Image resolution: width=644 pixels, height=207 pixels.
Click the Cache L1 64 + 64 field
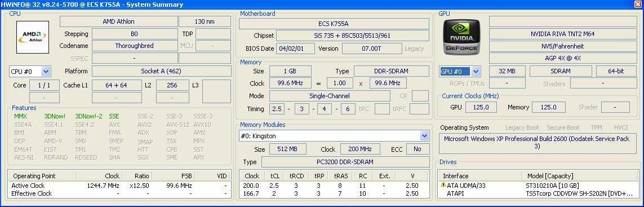coord(116,86)
